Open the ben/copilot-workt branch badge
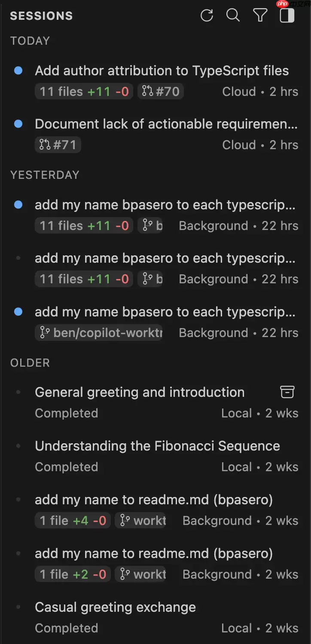Viewport: 311px width, 644px height. [x=99, y=332]
